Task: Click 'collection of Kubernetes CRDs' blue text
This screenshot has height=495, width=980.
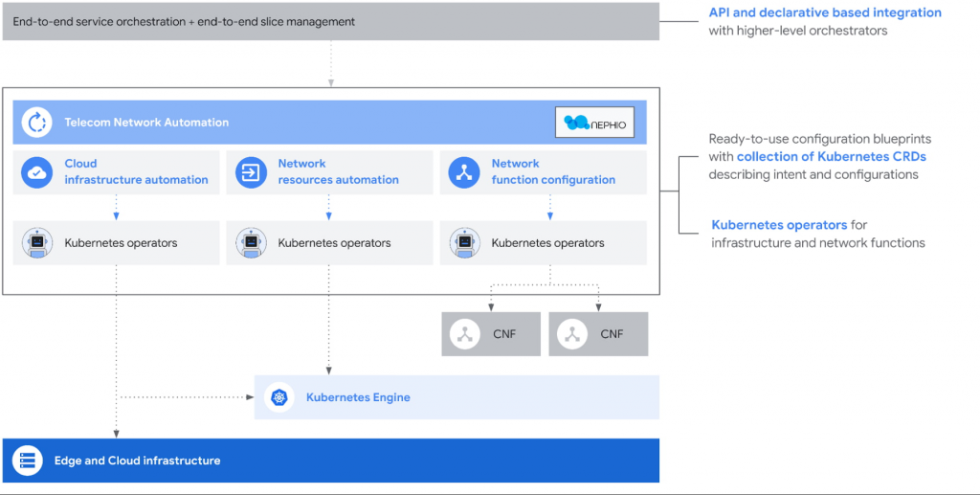Action: 832,157
